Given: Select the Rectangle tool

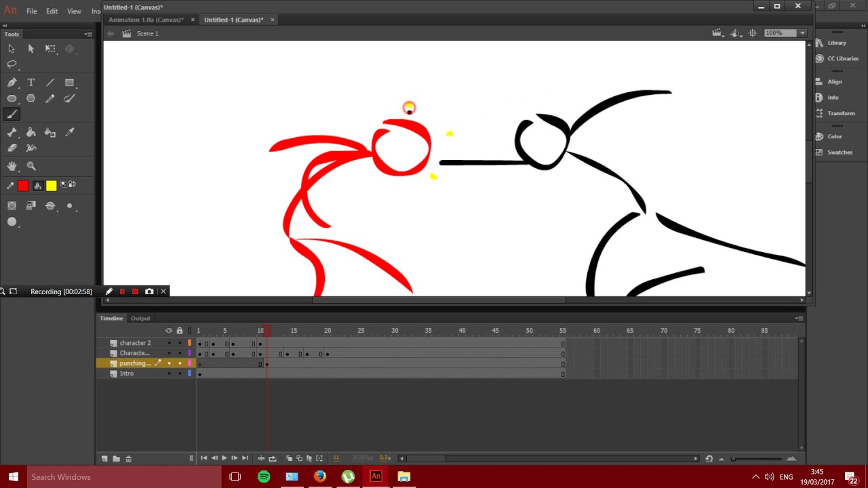Looking at the screenshot, I should pos(69,83).
